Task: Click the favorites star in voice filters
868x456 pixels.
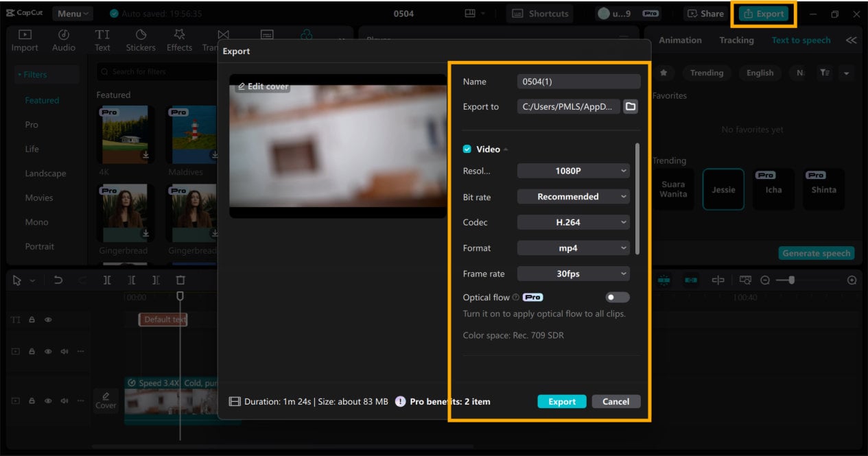Action: (x=663, y=73)
